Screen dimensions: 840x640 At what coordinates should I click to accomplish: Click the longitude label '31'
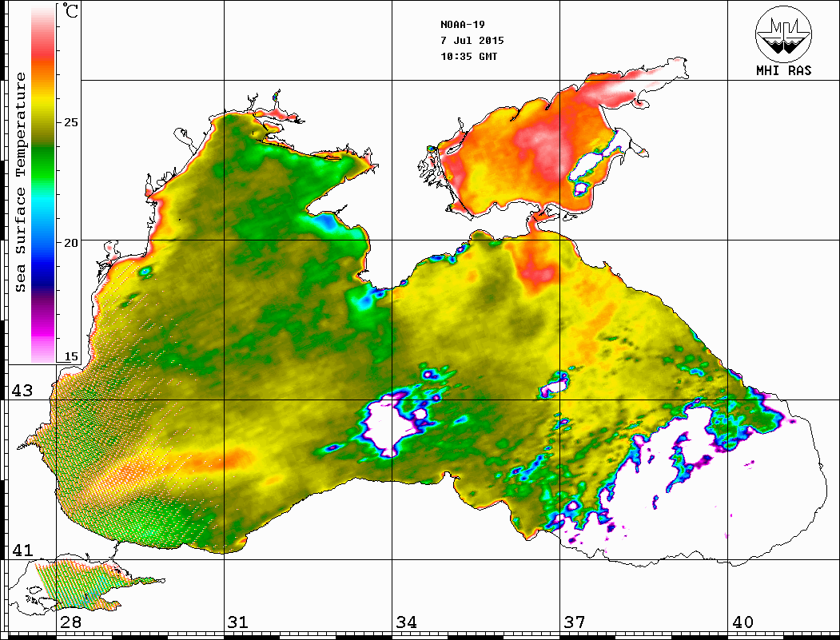tap(238, 622)
